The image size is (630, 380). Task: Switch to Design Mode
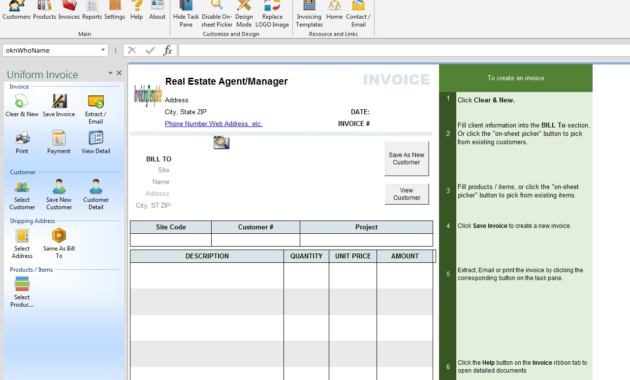pyautogui.click(x=244, y=14)
